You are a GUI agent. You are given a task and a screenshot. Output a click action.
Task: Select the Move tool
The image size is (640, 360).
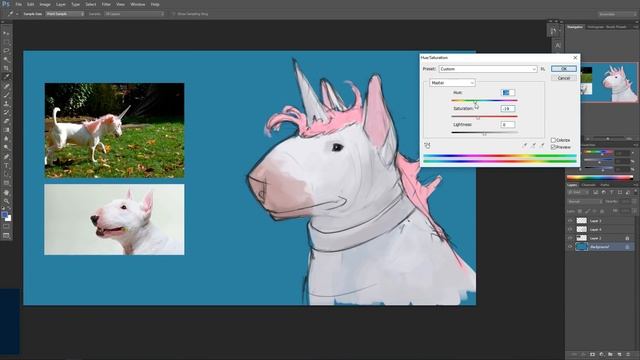click(6, 33)
